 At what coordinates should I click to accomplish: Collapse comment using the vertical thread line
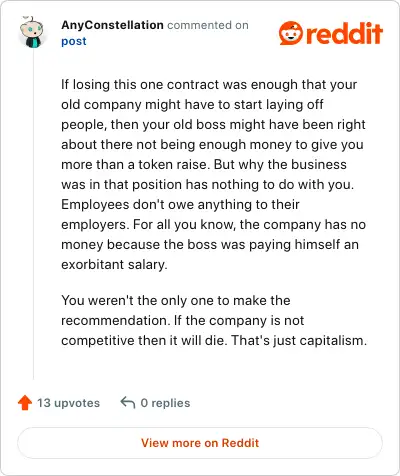[x=33, y=215]
